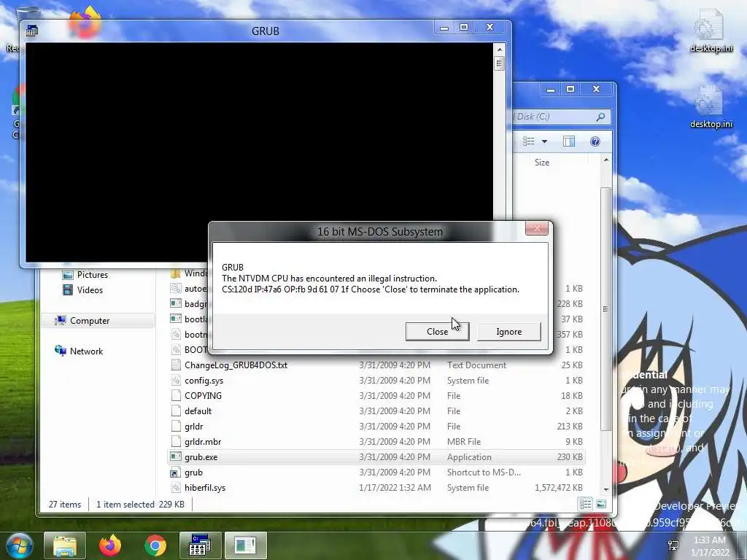Click the grub.exe application file icon
This screenshot has height=560, width=747.
(x=176, y=456)
